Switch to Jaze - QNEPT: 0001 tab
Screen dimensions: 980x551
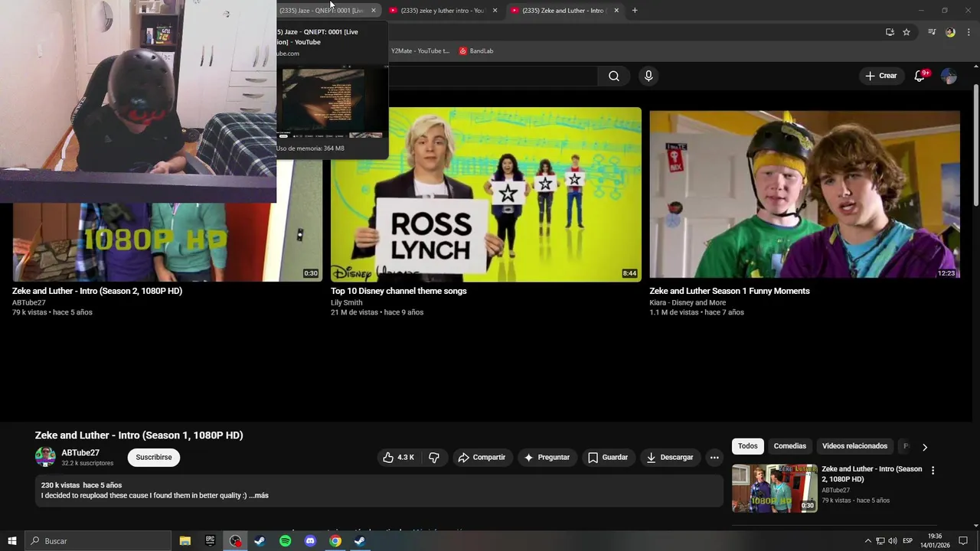point(322,11)
